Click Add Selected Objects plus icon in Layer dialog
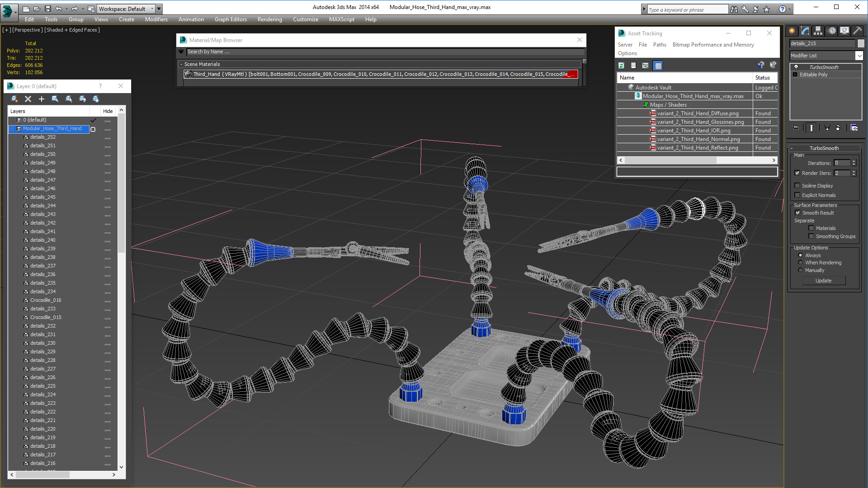 (x=42, y=99)
